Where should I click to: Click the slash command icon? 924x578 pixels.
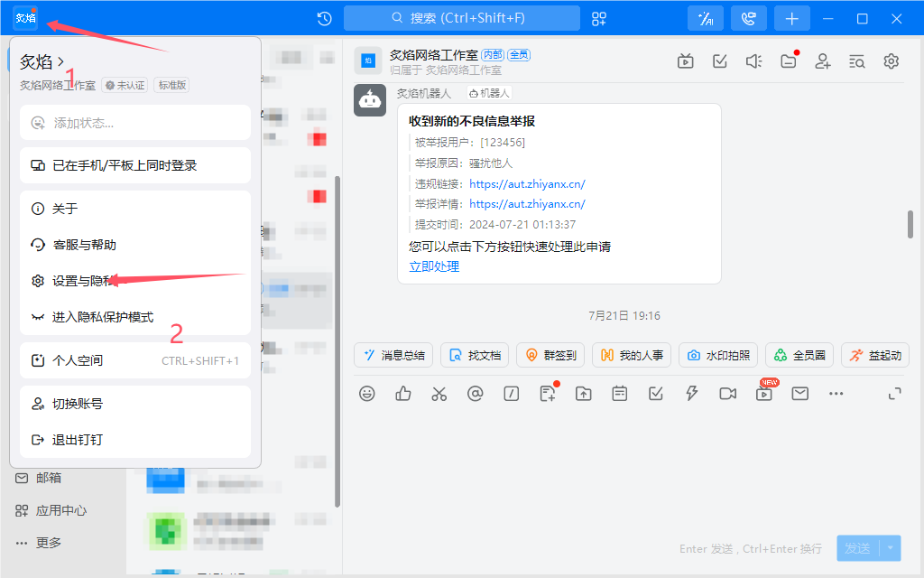(x=512, y=394)
